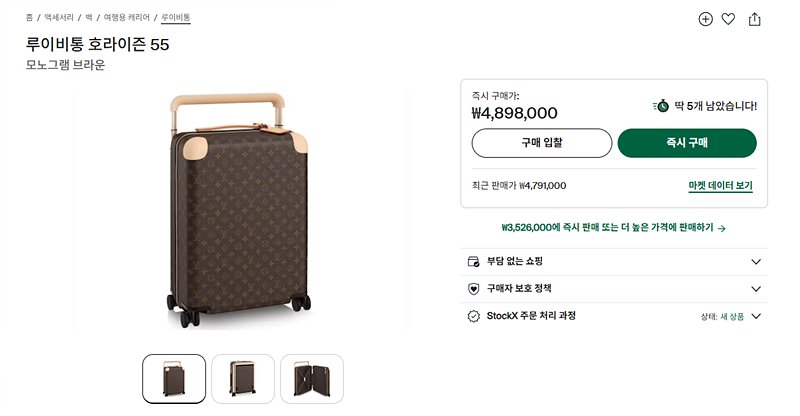Open 여행용 캐리어 breadcrumb category
This screenshot has height=416, width=800.
[x=127, y=17]
